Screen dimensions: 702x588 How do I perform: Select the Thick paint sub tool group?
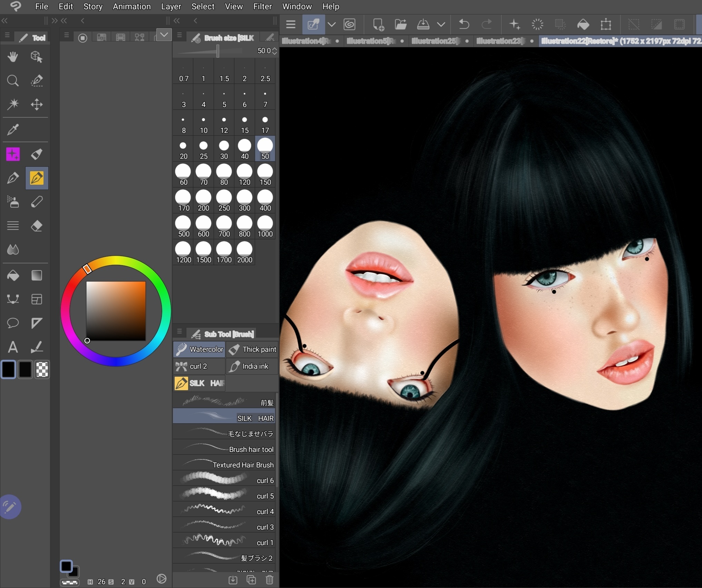253,349
